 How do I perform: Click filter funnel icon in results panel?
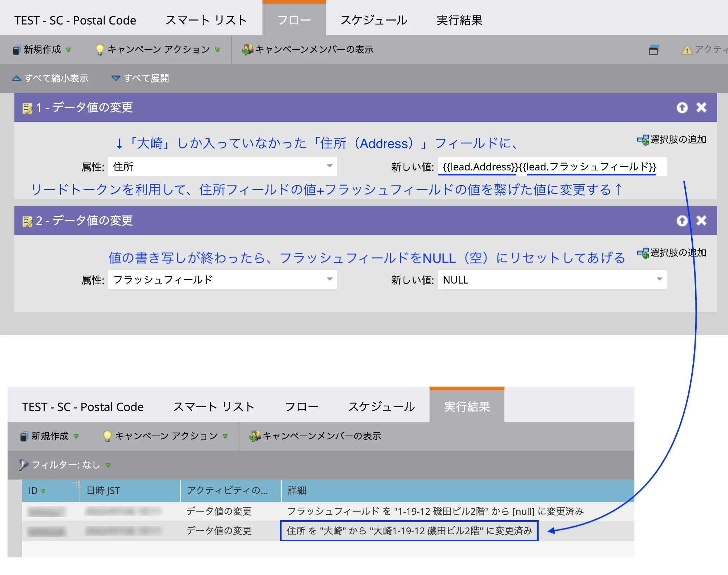tap(23, 465)
